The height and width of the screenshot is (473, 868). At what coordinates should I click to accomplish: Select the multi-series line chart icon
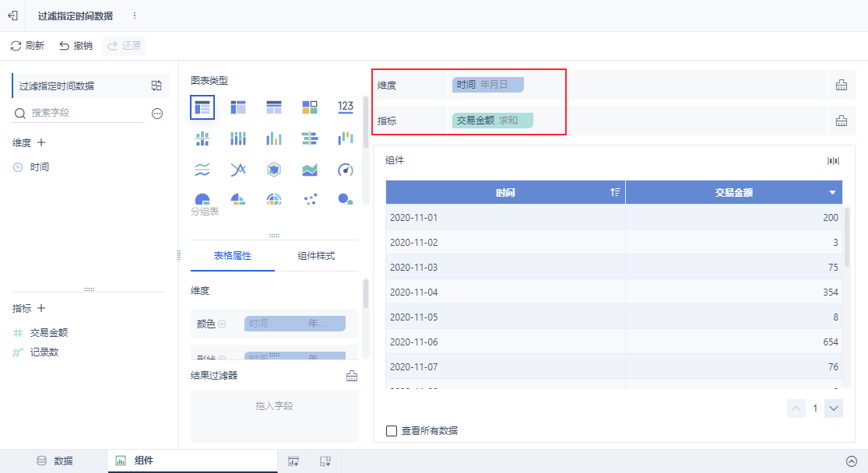coord(238,170)
